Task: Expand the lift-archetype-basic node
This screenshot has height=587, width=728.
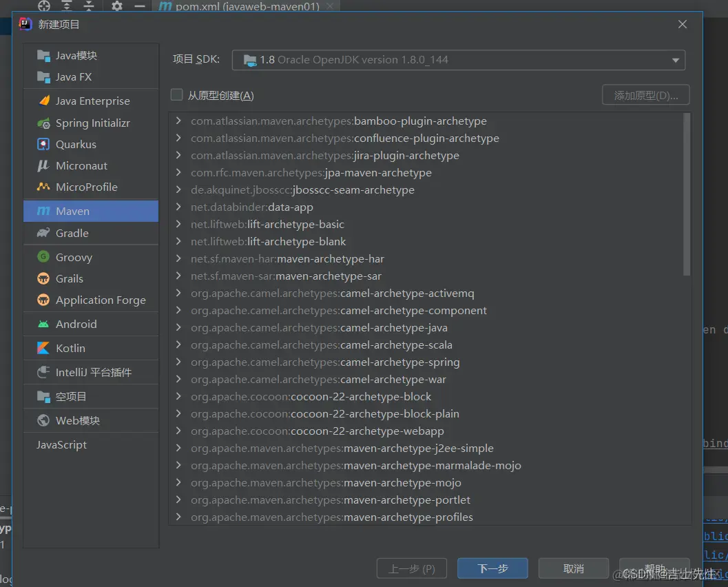Action: [x=178, y=224]
